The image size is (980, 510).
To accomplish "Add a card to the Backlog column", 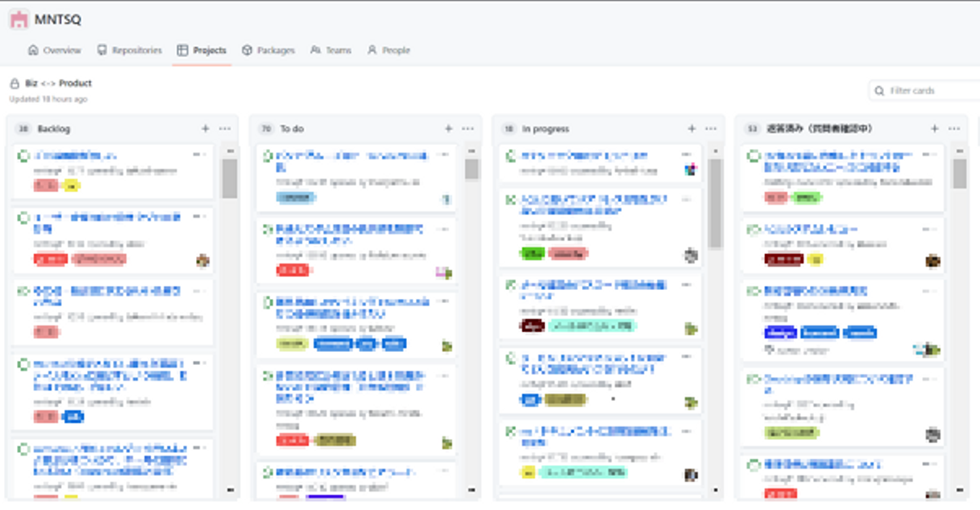I will [206, 129].
